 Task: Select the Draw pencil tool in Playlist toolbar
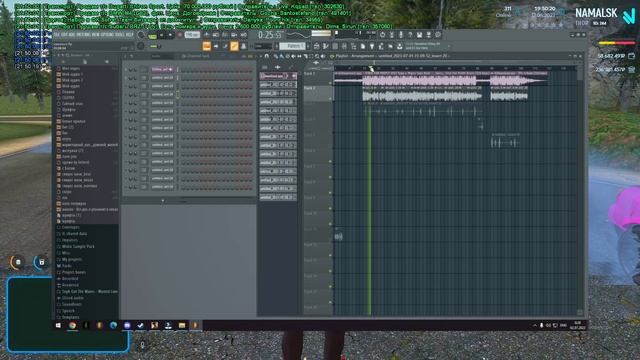[276, 56]
